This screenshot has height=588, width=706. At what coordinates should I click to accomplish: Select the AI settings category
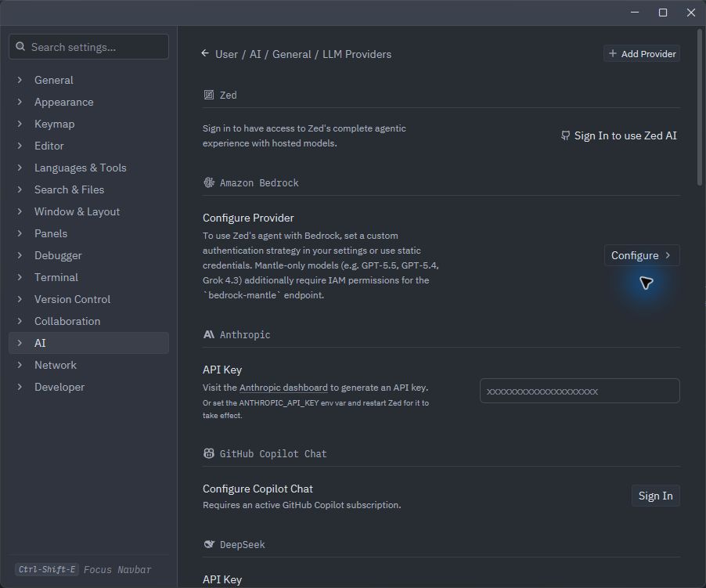click(88, 343)
